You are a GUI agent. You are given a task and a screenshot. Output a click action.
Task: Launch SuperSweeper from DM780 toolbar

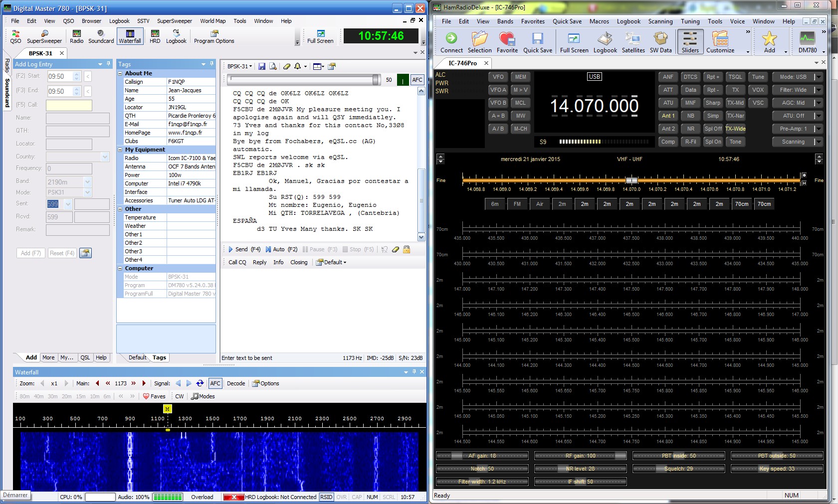(x=44, y=37)
